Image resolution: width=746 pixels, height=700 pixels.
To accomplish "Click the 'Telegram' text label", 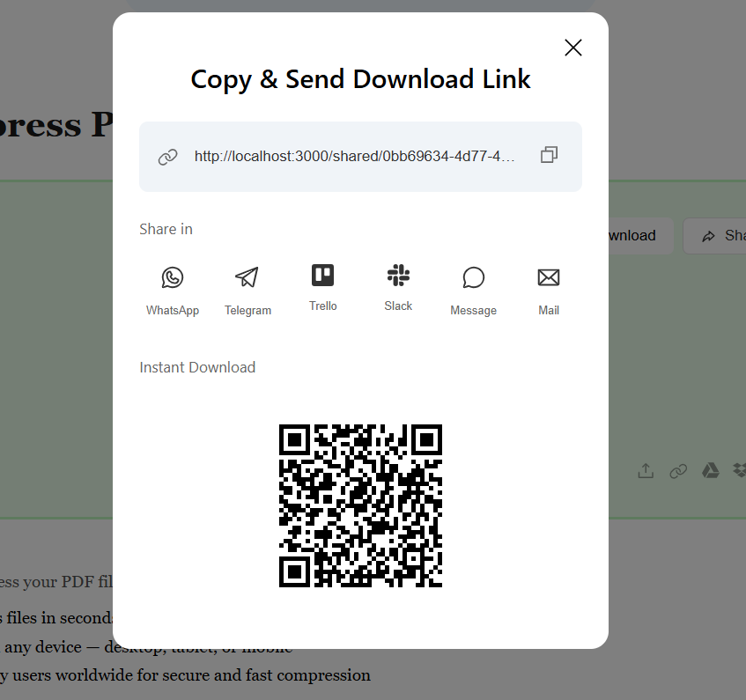I will click(247, 310).
